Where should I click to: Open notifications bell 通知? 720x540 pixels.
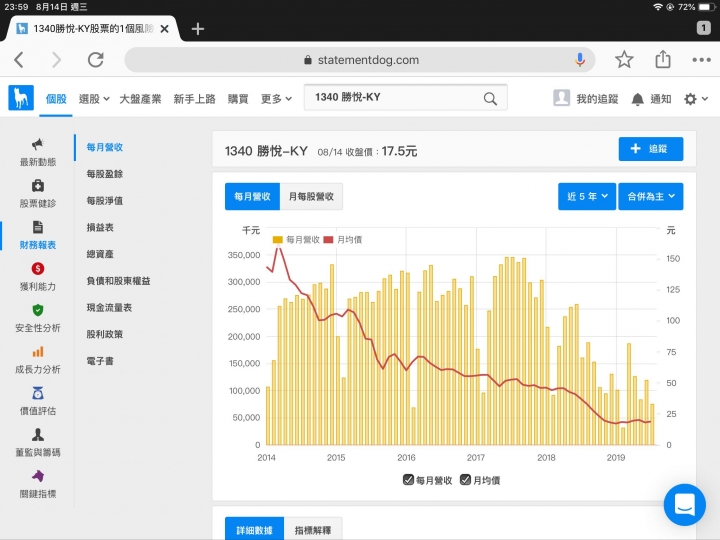coord(651,99)
